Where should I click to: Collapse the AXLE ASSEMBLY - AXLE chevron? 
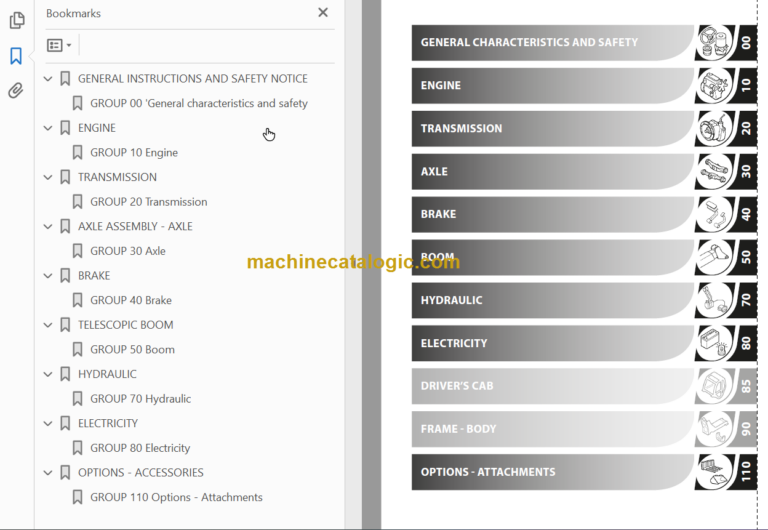(x=48, y=227)
